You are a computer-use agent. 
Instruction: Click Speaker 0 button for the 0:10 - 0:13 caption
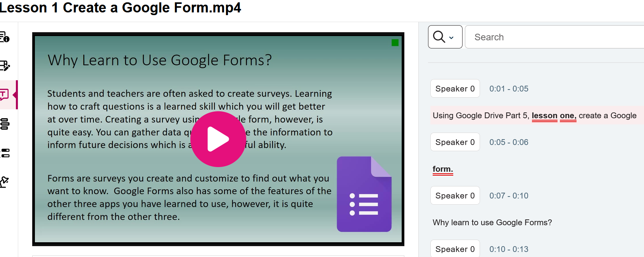455,249
